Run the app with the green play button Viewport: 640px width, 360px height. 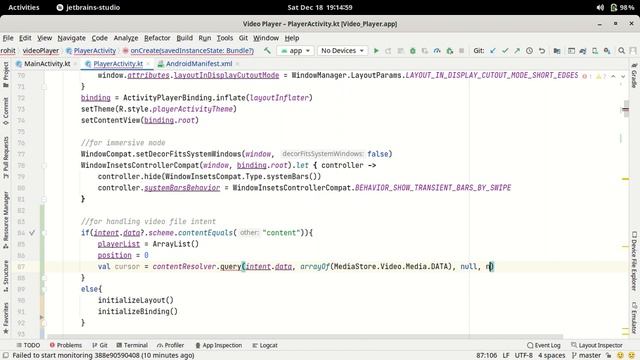pos(376,51)
